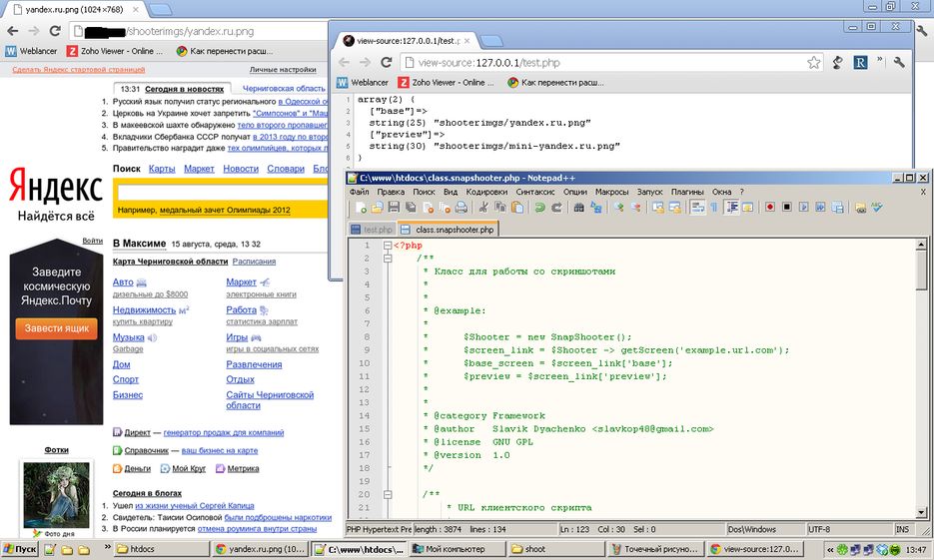Collapse the fold marker at line 20
Screen dimensions: 934x560
pyautogui.click(x=387, y=494)
